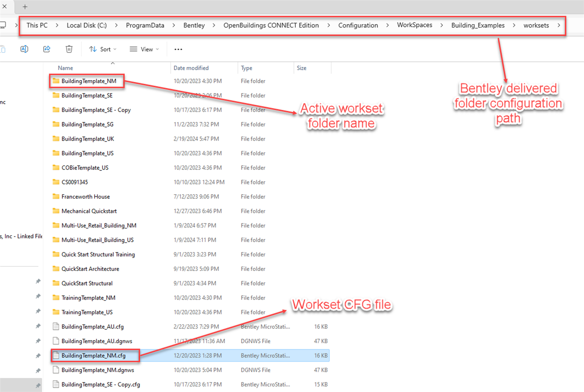
Task: Click file icon of BuildingTemplate_AU.dgnws
Action: 56,341
